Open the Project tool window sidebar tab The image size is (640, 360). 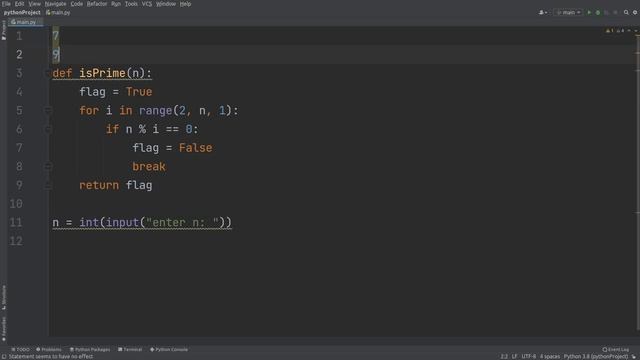pos(4,30)
